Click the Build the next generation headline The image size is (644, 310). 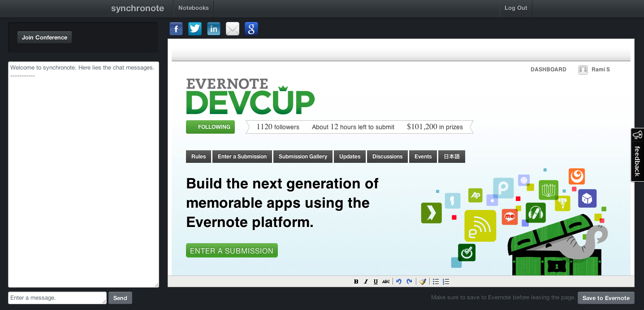(282, 203)
